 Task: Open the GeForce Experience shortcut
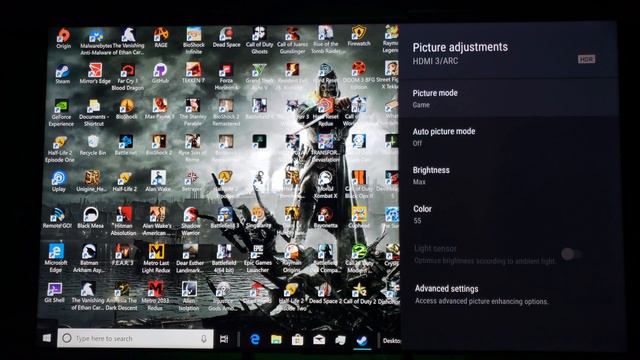pyautogui.click(x=61, y=113)
